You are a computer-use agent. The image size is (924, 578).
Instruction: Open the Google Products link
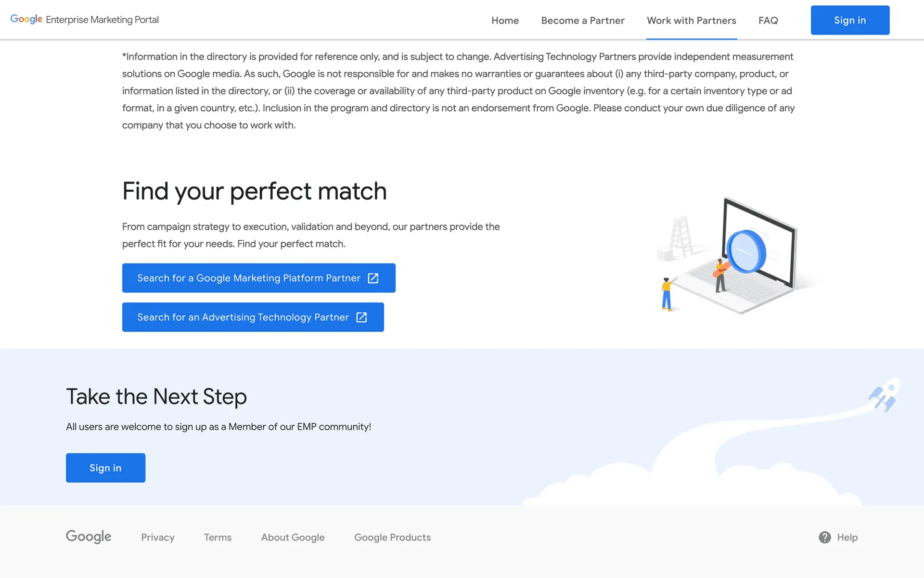pyautogui.click(x=392, y=537)
